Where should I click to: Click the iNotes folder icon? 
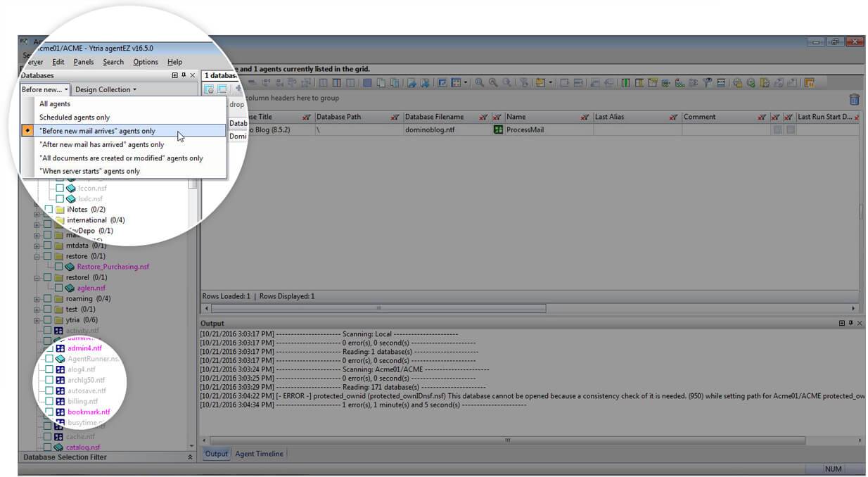(x=60, y=210)
